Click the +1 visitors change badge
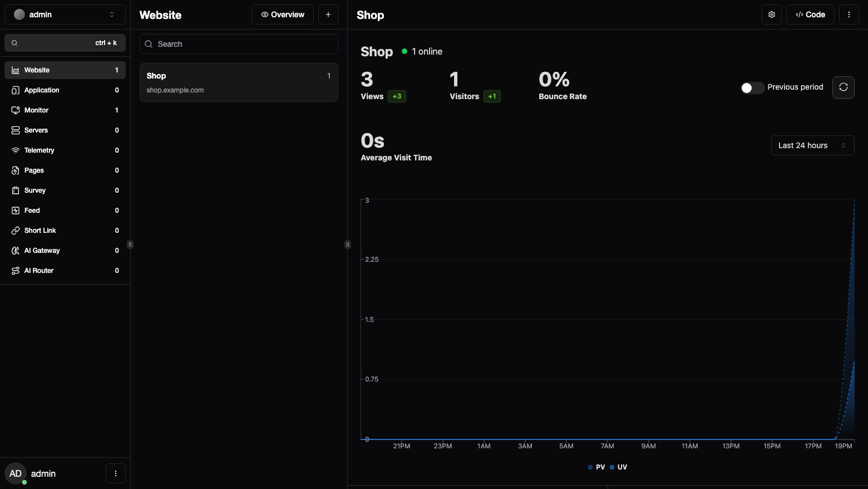This screenshot has width=868, height=489. click(x=492, y=96)
